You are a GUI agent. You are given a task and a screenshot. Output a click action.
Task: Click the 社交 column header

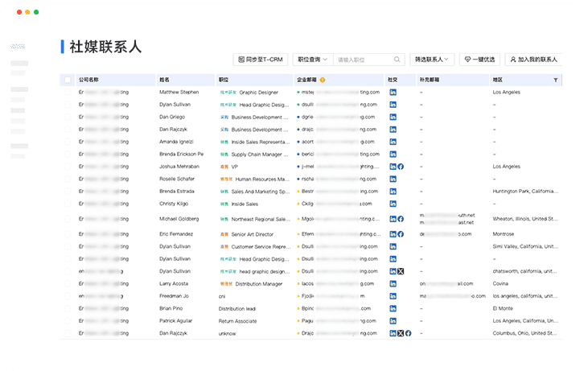[x=393, y=80]
